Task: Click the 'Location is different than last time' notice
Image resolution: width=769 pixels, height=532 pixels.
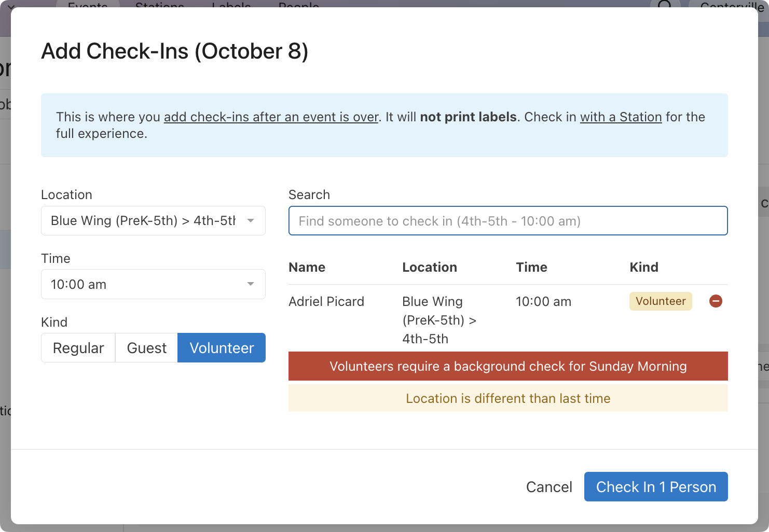Action: click(x=507, y=398)
